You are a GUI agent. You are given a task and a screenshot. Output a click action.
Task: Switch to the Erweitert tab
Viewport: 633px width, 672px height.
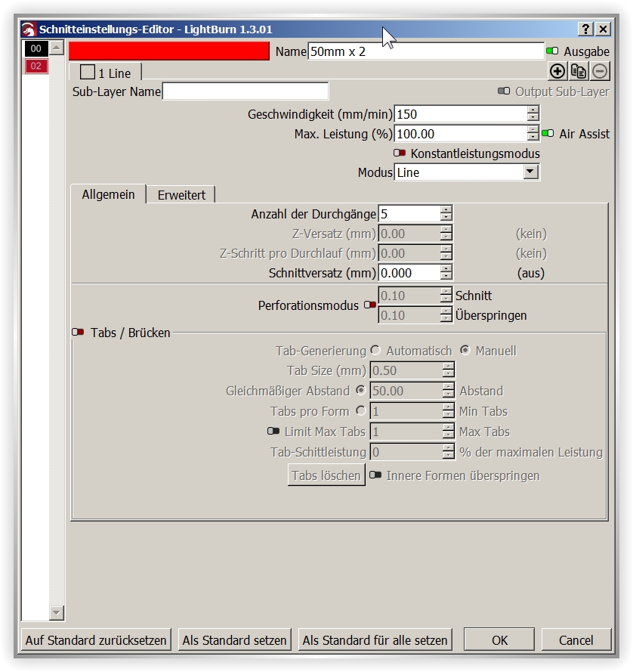(x=181, y=195)
